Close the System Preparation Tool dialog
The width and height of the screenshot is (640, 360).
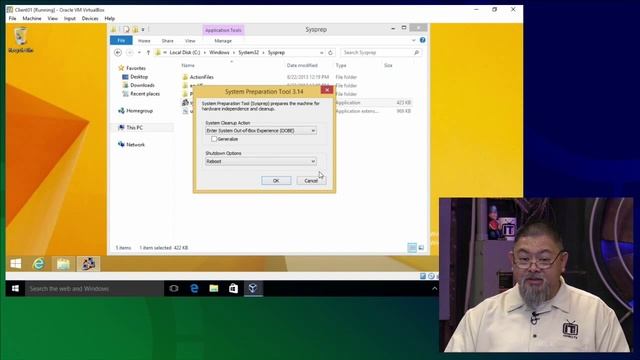tap(327, 90)
